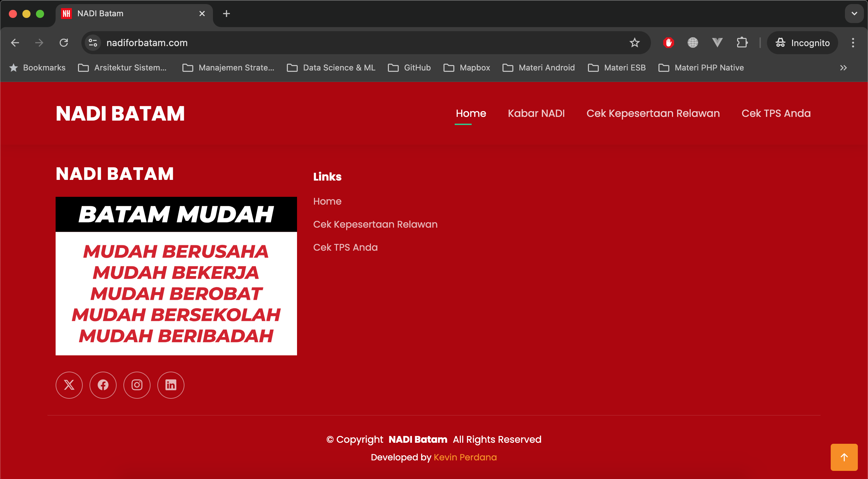
Task: Open site information icon in address bar
Action: click(93, 43)
